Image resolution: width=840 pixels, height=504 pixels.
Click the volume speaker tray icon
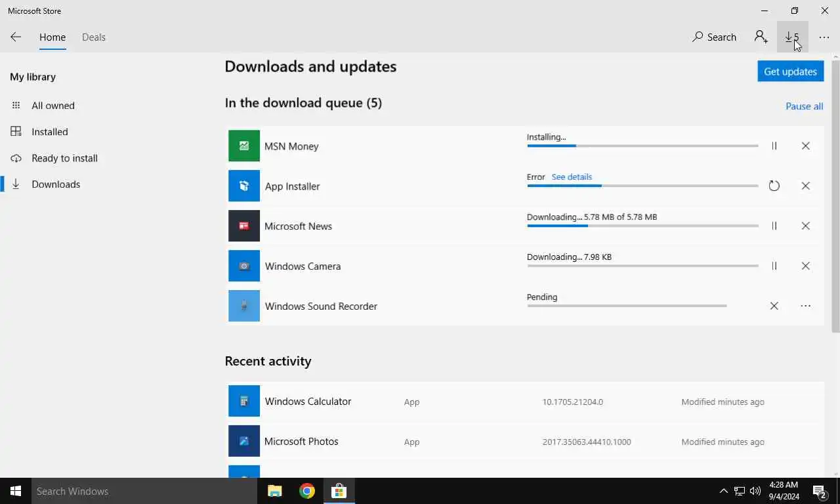pyautogui.click(x=755, y=491)
